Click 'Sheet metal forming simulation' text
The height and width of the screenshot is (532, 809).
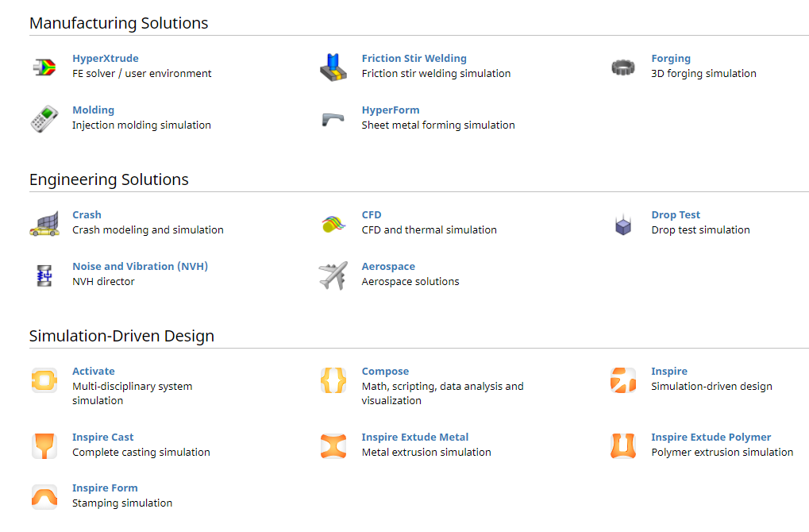coord(438,125)
